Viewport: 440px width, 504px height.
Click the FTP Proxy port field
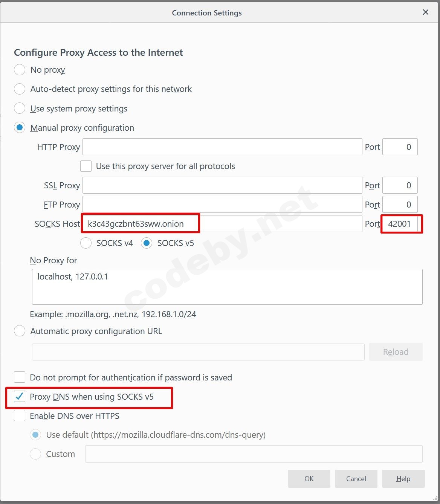[x=400, y=205]
